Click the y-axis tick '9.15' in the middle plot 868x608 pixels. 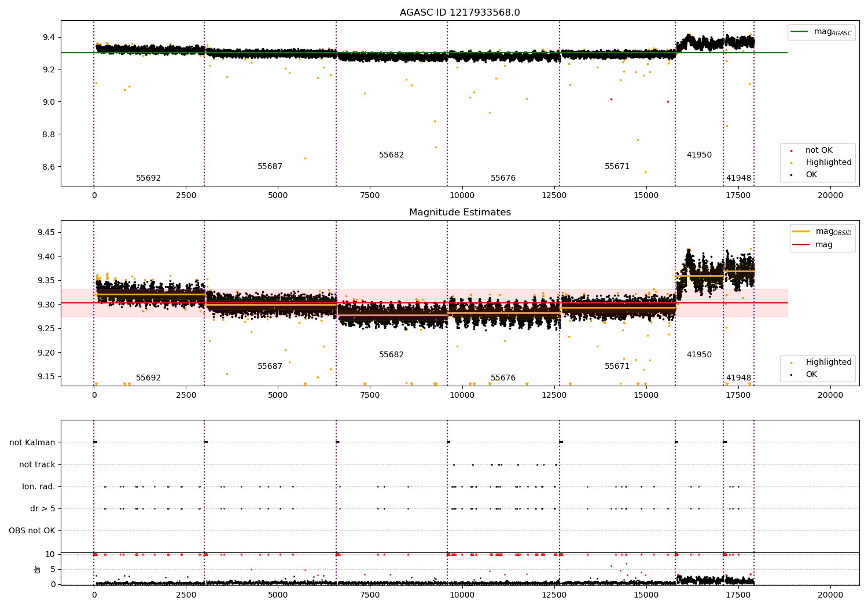tap(46, 377)
